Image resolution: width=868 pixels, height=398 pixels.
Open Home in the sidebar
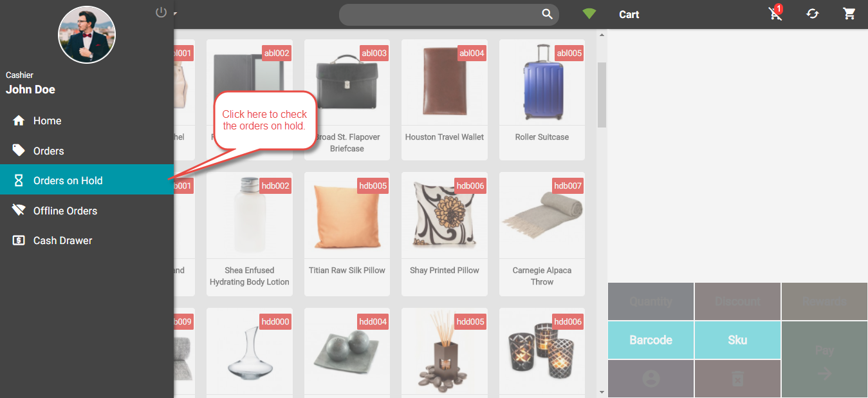tap(87, 120)
